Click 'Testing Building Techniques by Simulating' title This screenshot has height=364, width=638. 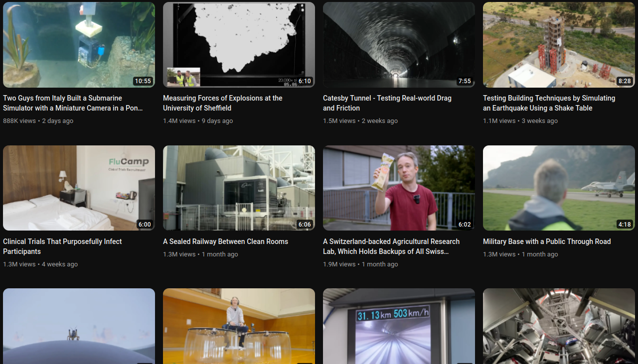coord(549,103)
